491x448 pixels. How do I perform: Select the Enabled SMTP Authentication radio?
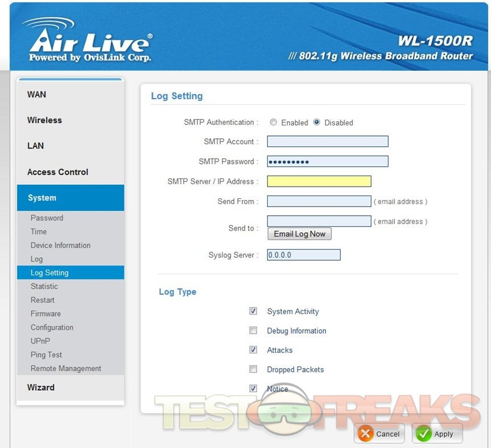click(x=273, y=123)
